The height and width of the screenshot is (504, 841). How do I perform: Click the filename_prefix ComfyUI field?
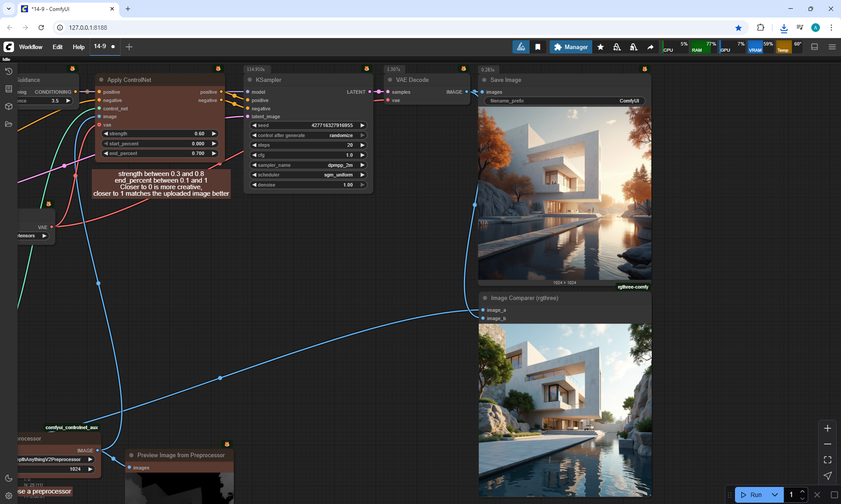564,101
